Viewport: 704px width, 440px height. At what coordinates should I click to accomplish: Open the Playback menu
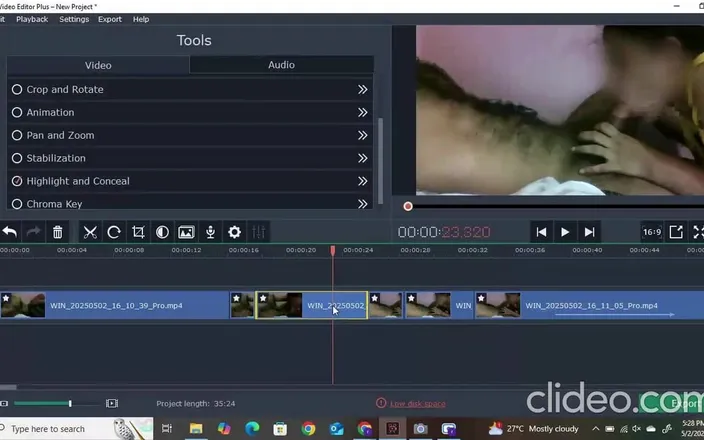[x=32, y=19]
